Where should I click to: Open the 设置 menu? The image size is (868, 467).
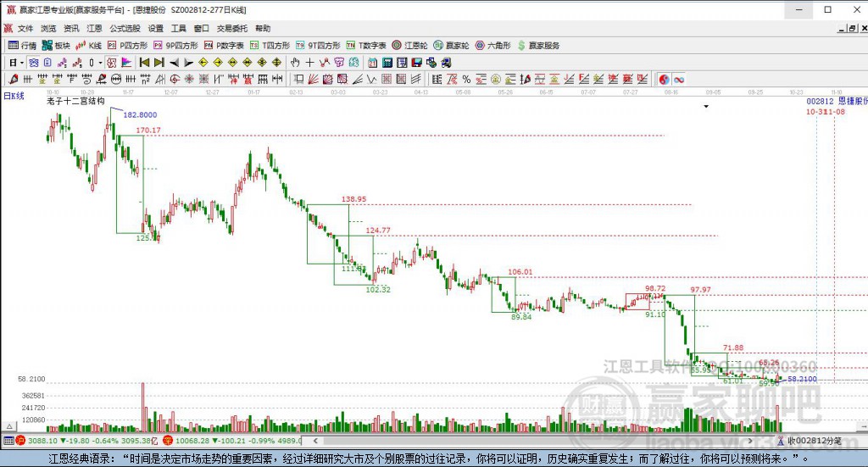pyautogui.click(x=156, y=28)
